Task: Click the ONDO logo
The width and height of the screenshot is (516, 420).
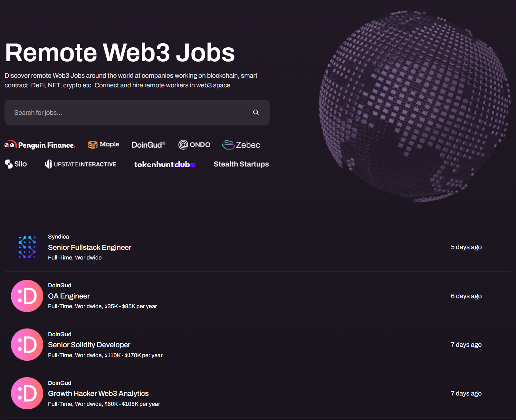Action: (x=194, y=145)
